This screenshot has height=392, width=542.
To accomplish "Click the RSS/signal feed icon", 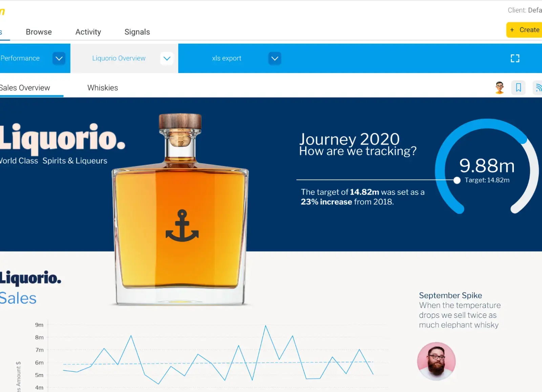I will 538,88.
